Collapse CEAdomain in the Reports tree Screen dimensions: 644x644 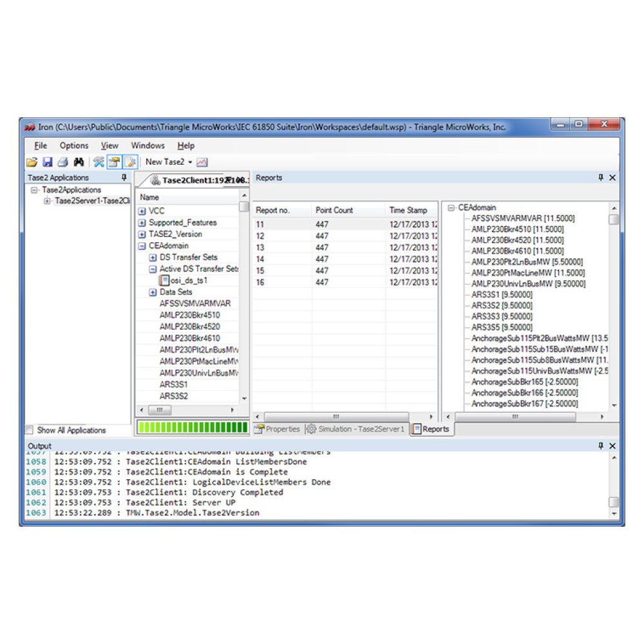tap(451, 208)
